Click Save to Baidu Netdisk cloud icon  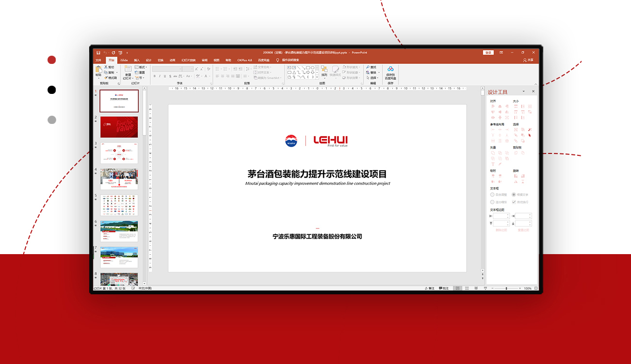(x=391, y=69)
